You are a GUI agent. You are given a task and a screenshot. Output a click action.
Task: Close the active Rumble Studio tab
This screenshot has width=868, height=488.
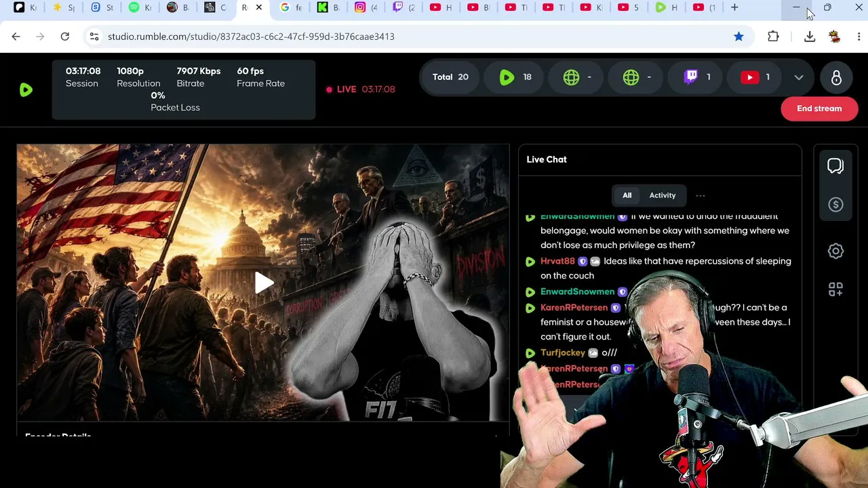coord(258,7)
